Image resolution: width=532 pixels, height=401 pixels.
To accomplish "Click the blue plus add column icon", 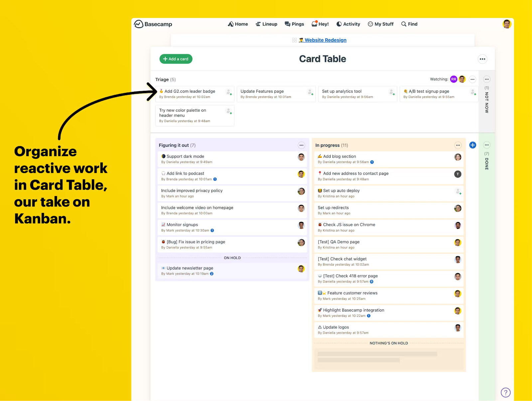I will tap(472, 145).
